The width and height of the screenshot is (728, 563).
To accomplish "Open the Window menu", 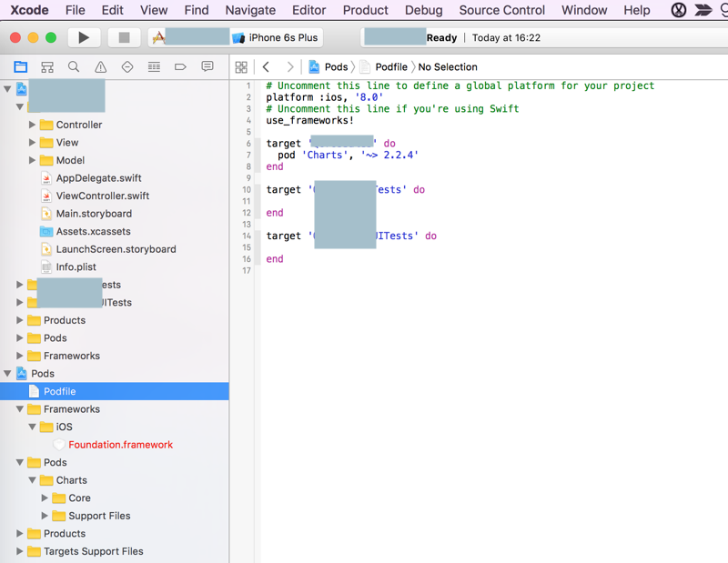I will tap(584, 10).
